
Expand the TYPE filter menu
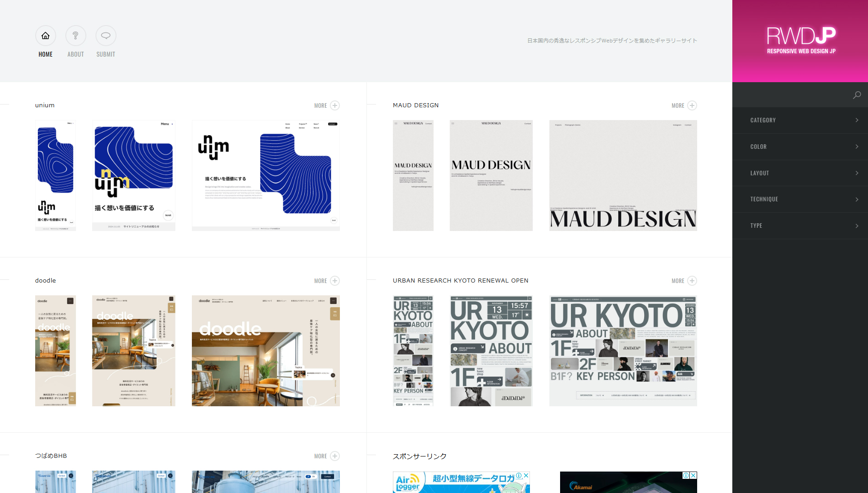(x=800, y=226)
